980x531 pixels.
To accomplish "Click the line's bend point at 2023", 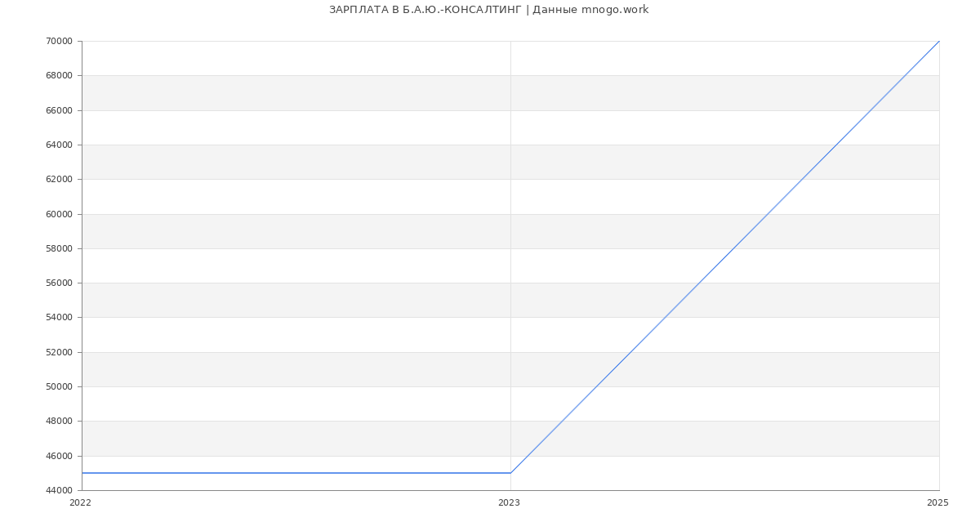I will [510, 473].
